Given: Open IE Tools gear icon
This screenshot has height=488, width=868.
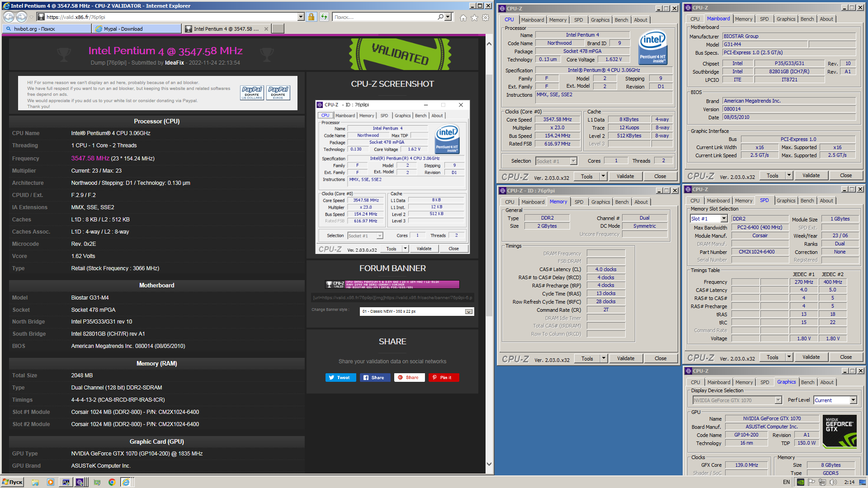Looking at the screenshot, I should tap(486, 18).
